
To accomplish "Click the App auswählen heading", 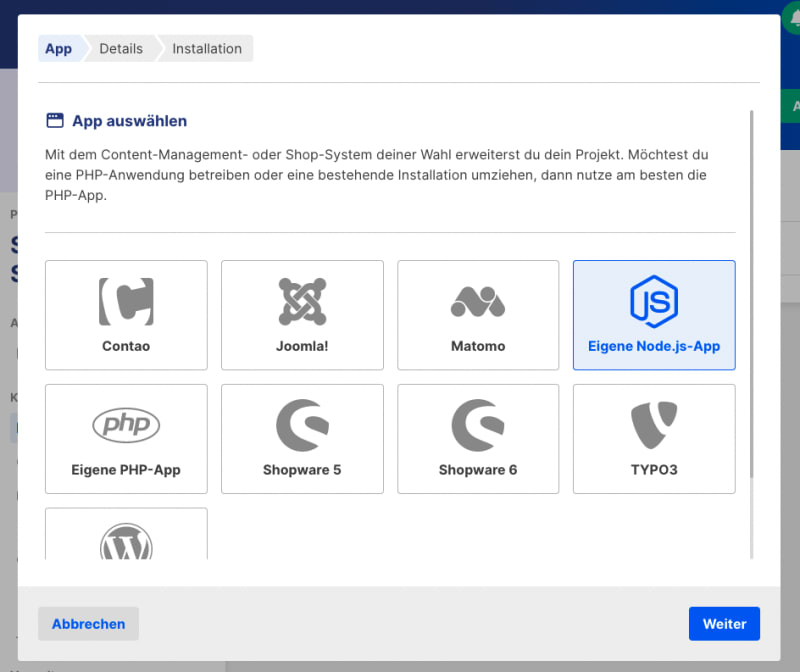I will pyautogui.click(x=130, y=121).
